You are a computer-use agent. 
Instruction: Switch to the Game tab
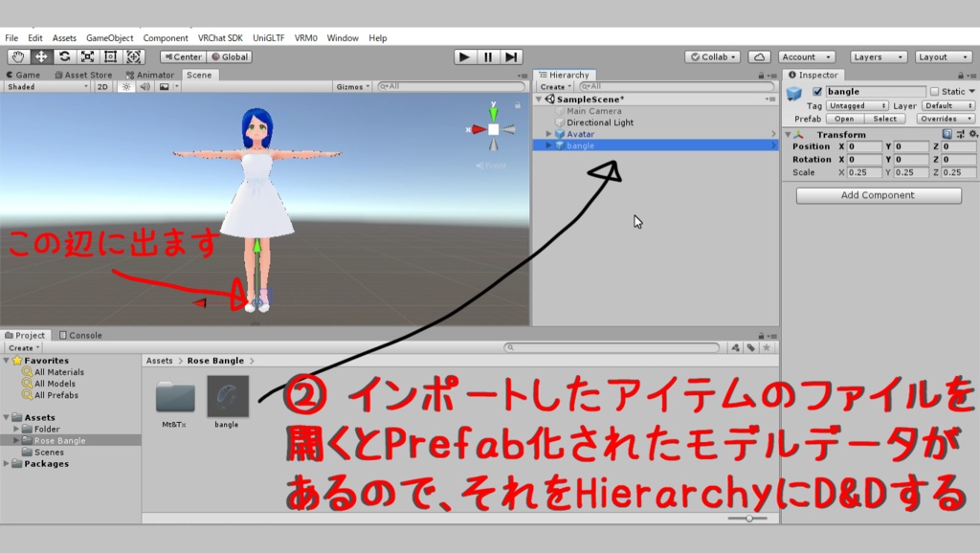[x=23, y=75]
